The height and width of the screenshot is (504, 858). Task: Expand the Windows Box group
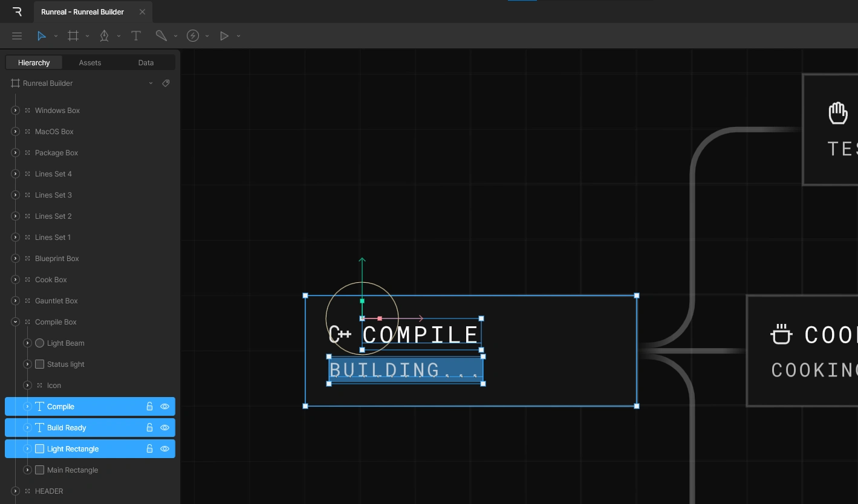pos(16,111)
